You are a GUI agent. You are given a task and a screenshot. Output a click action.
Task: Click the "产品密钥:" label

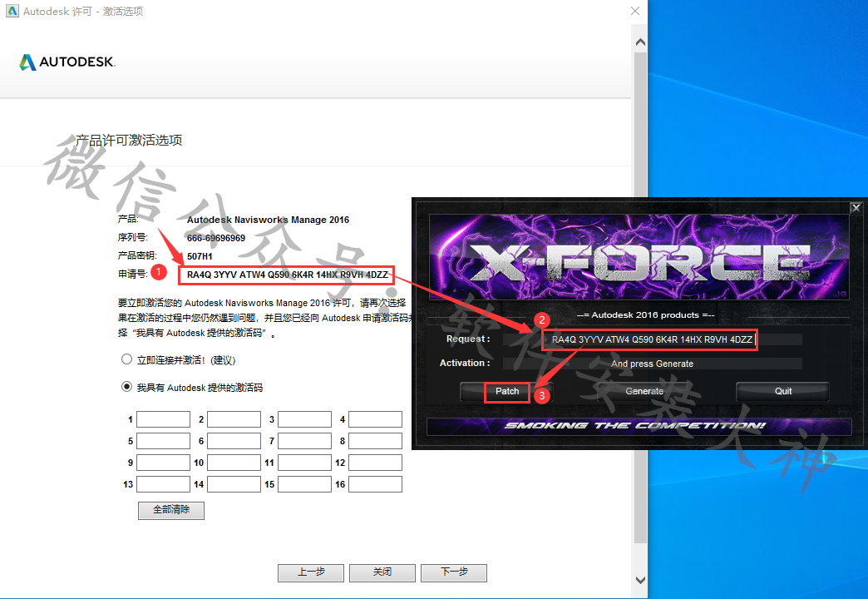(137, 255)
